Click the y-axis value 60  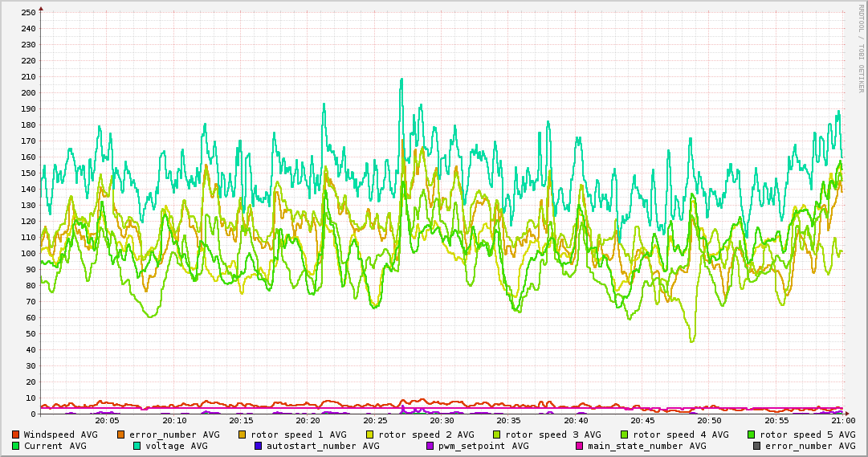pyautogui.click(x=31, y=317)
